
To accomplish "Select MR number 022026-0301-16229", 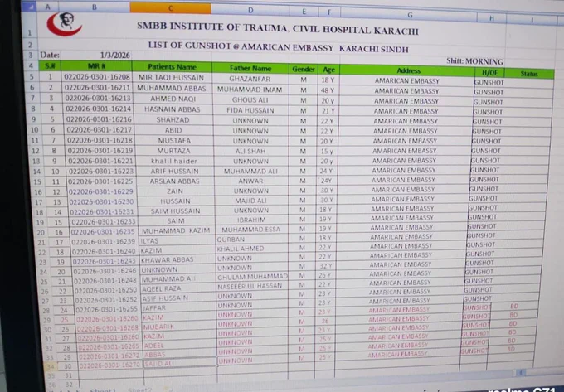I will pyautogui.click(x=100, y=191).
